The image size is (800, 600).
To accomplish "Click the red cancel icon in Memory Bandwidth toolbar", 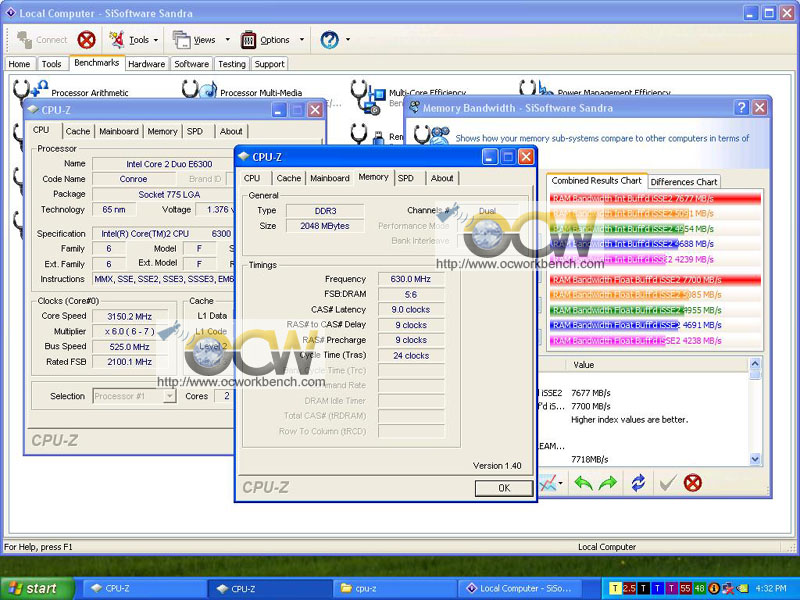I will 692,483.
